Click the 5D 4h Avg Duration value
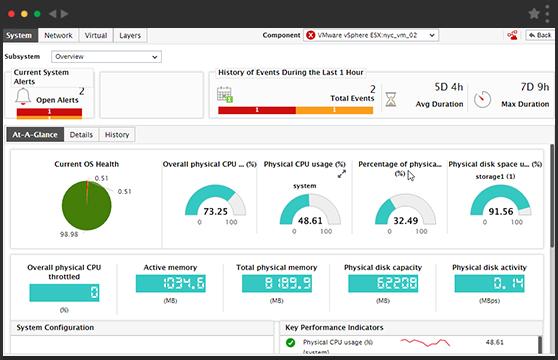This screenshot has height=360, width=558. pos(449,87)
